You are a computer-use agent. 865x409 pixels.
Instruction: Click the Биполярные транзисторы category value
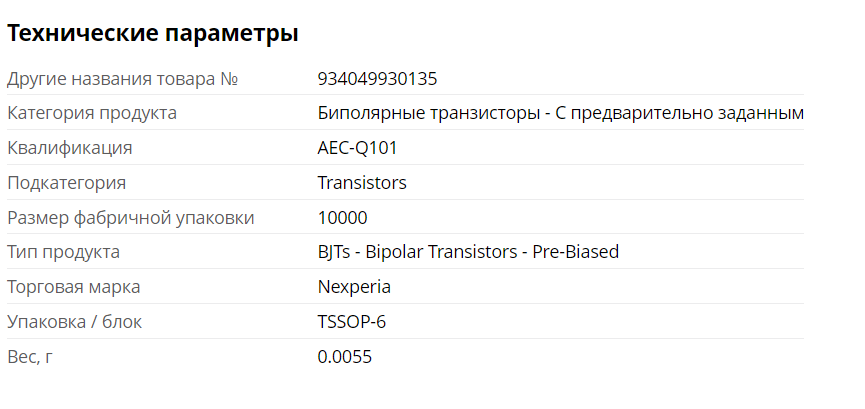560,113
